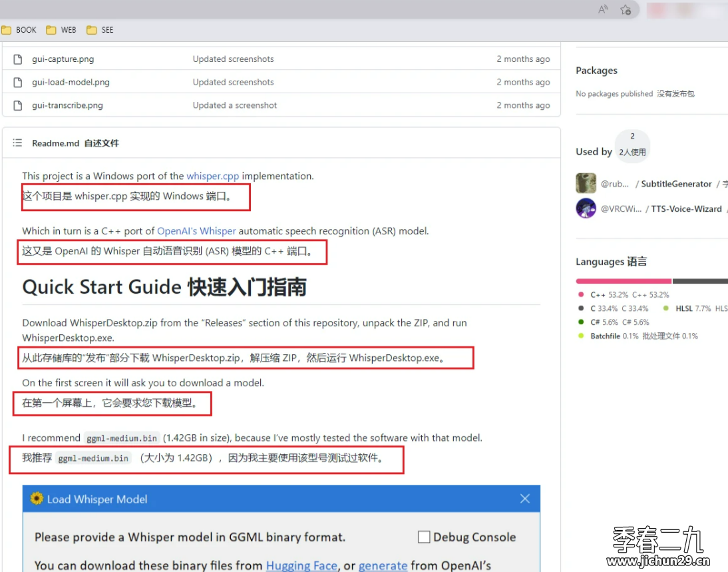Open the SubtitleGenerator owner avatar
This screenshot has height=572, width=728.
(586, 183)
